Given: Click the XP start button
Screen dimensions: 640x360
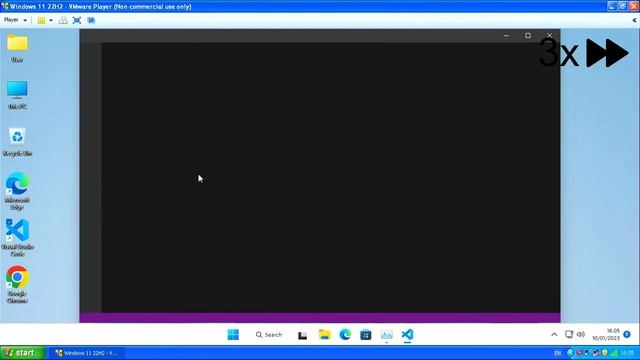Looking at the screenshot, I should click(x=22, y=353).
